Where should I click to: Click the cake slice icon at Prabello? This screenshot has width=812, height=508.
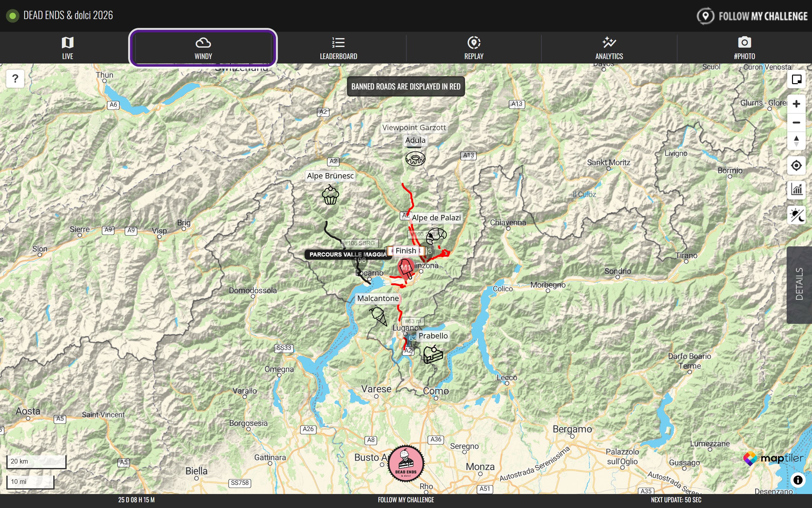click(x=433, y=354)
